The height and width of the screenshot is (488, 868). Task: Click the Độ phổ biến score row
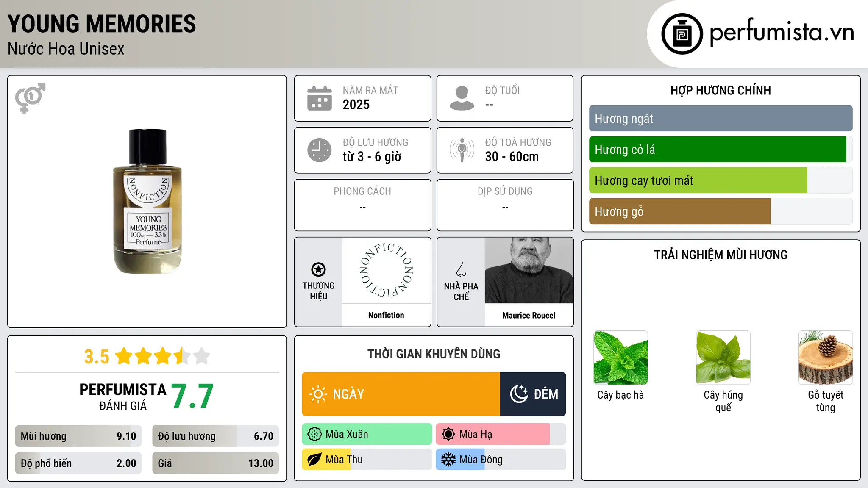click(78, 463)
